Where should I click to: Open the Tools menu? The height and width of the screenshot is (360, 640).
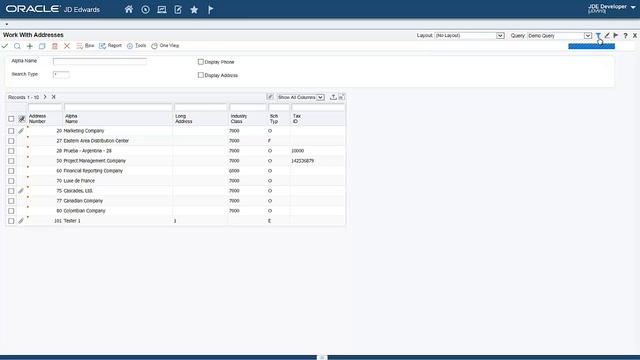(136, 46)
